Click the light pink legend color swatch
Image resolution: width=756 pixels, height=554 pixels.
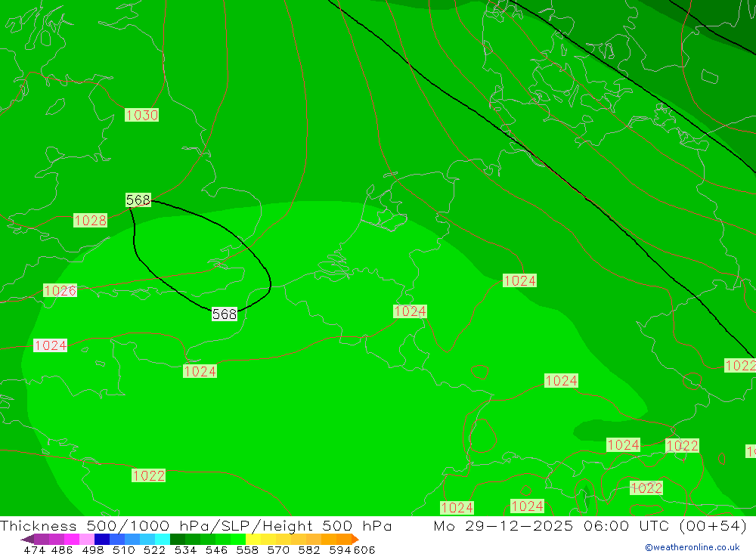pos(87,539)
